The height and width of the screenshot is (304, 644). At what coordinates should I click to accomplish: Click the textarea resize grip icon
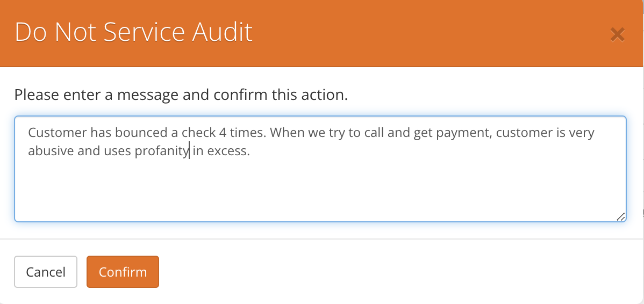[620, 216]
